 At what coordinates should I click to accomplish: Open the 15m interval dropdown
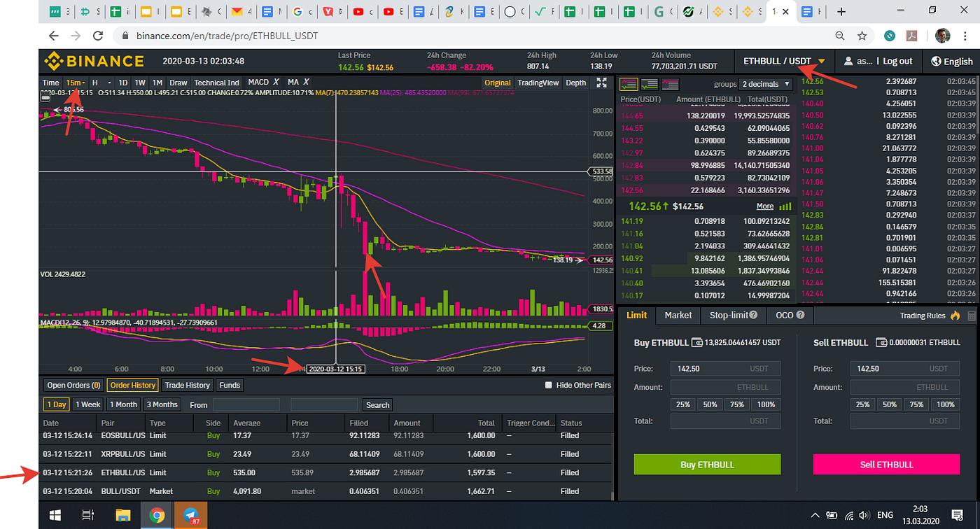coord(74,83)
